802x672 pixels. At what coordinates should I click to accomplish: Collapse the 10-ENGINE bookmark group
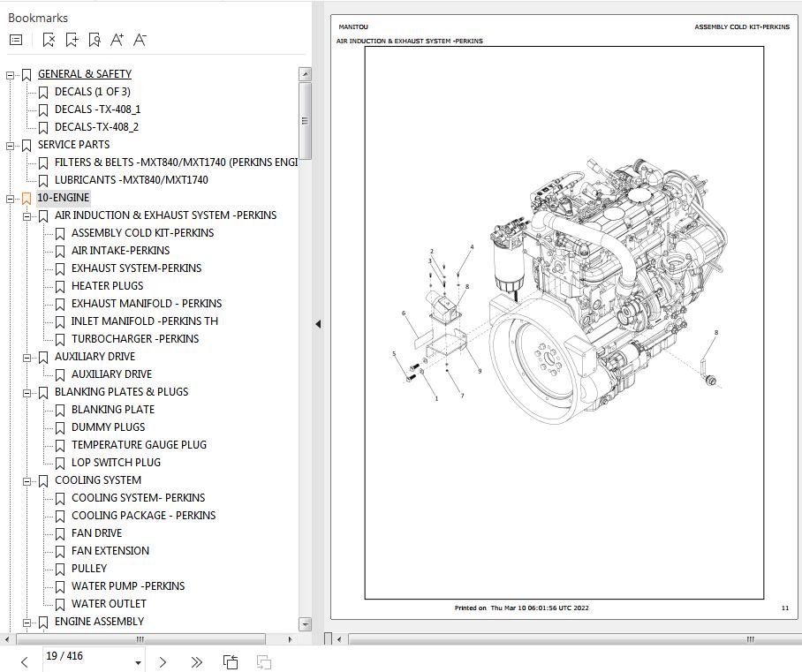(x=10, y=199)
